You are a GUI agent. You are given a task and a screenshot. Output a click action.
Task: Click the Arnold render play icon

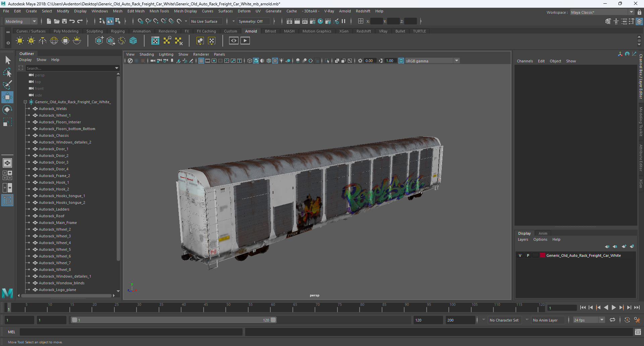(x=245, y=41)
